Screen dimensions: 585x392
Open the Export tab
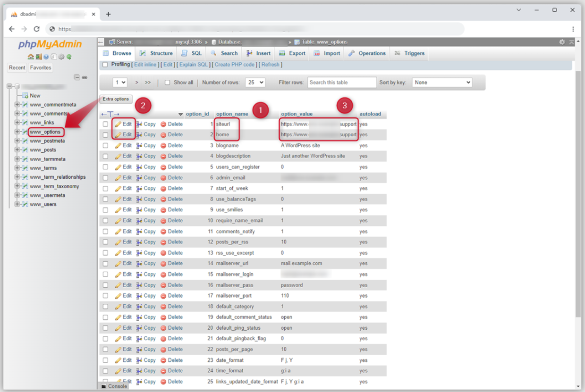coord(292,53)
